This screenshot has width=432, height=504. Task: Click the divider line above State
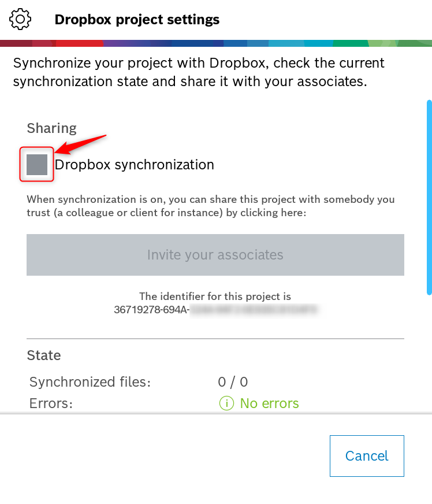click(x=215, y=339)
